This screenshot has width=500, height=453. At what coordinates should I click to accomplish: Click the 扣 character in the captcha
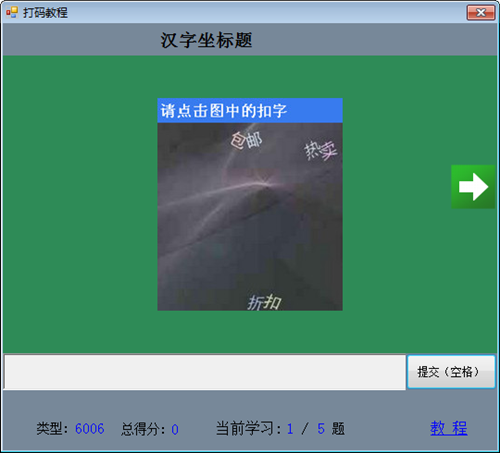(x=273, y=302)
